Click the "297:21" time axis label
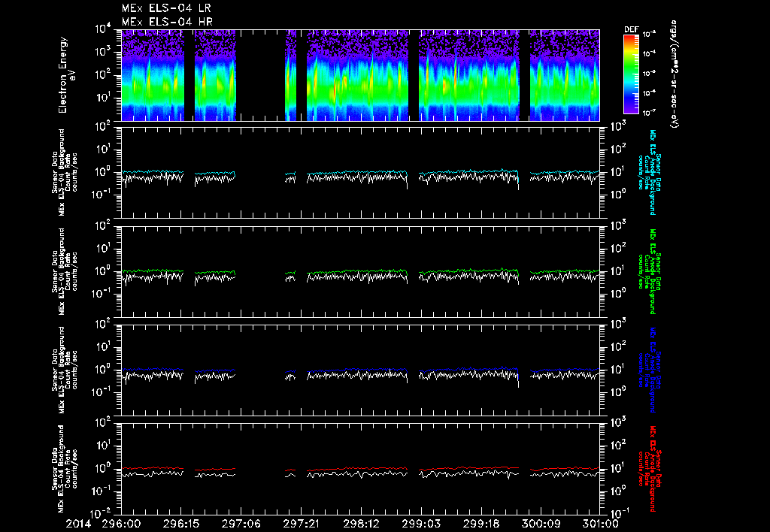This screenshot has height=532, width=770. pyautogui.click(x=302, y=524)
